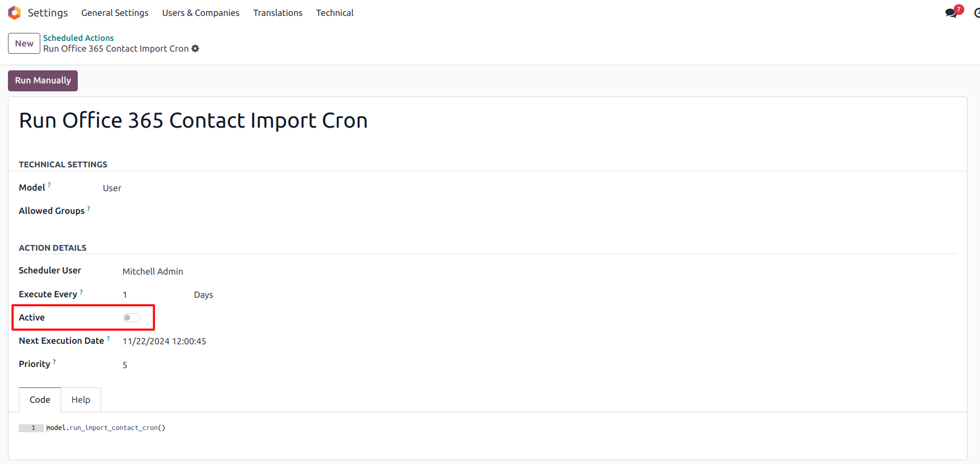
Task: Click the Next Execution Date field
Action: click(164, 341)
